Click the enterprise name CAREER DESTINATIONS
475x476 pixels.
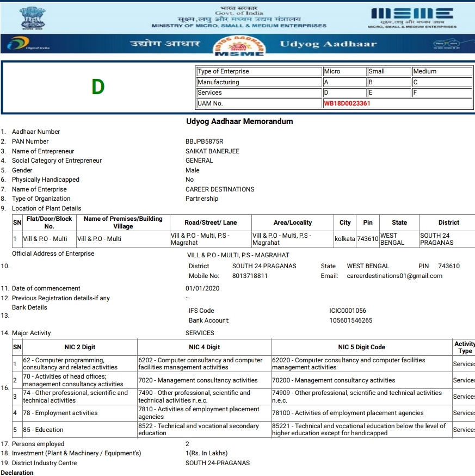point(220,189)
